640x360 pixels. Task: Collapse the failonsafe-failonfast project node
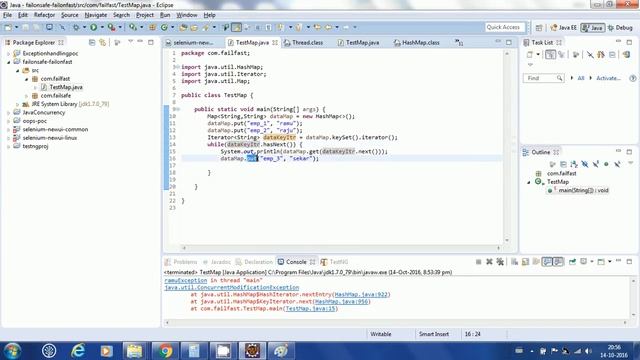click(x=9, y=62)
